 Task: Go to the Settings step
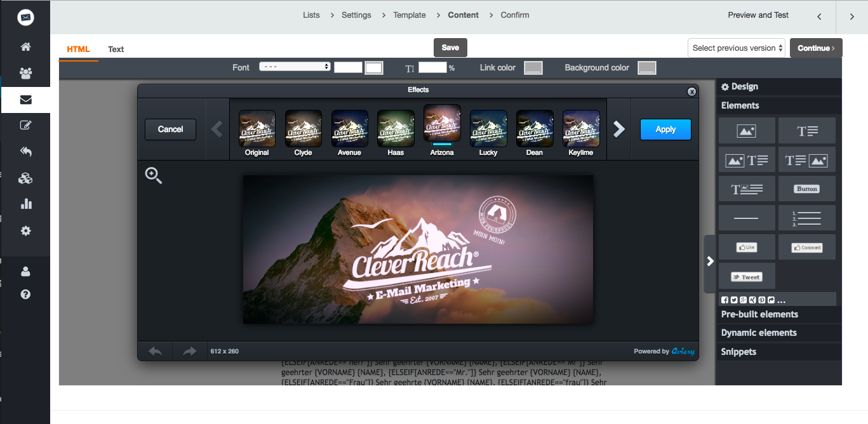pyautogui.click(x=356, y=15)
